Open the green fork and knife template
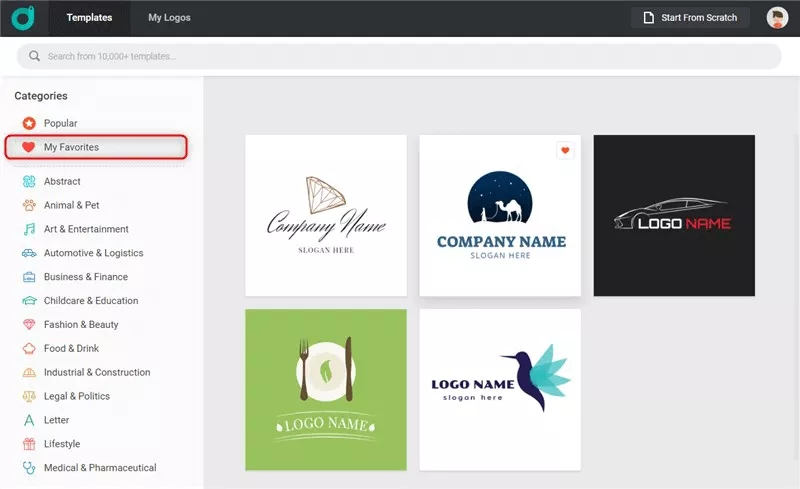 326,389
